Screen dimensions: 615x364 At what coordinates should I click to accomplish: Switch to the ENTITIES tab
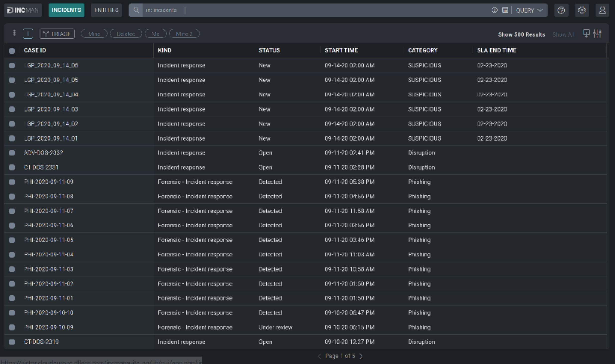click(106, 10)
